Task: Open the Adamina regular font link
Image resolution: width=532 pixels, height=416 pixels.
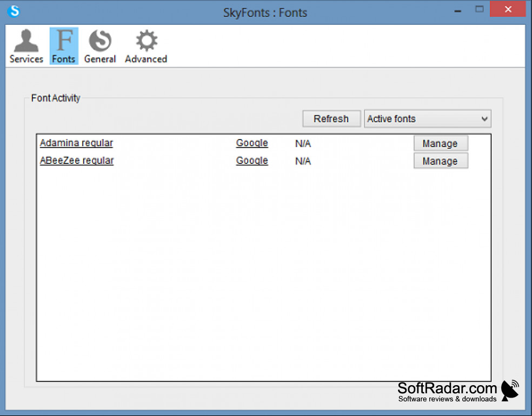Action: pyautogui.click(x=76, y=143)
